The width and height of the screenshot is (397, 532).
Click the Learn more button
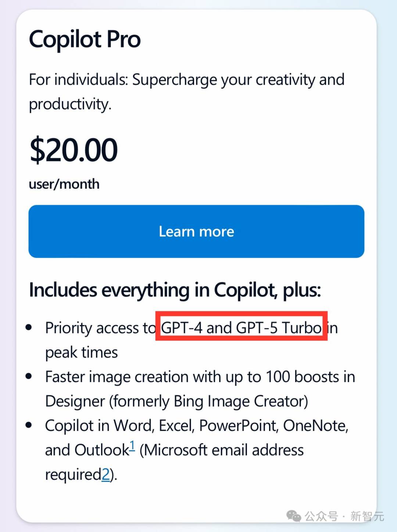[x=196, y=232]
